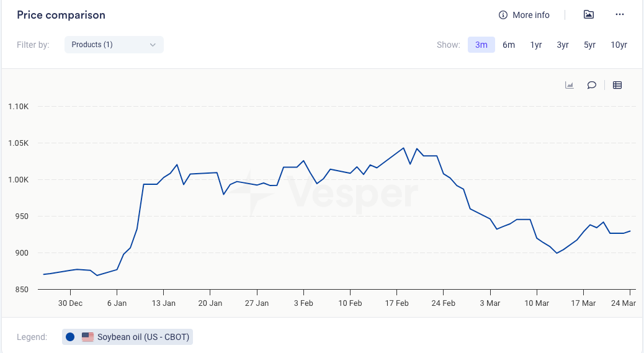The height and width of the screenshot is (353, 644).
Task: Toggle Soybean oil (US - CBOT) legend series
Action: tap(143, 337)
